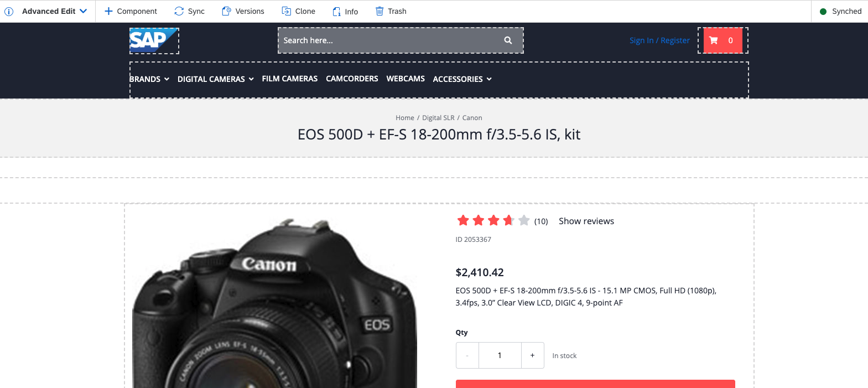This screenshot has width=868, height=388.
Task: Go to CAMCORDERS category
Action: click(352, 79)
